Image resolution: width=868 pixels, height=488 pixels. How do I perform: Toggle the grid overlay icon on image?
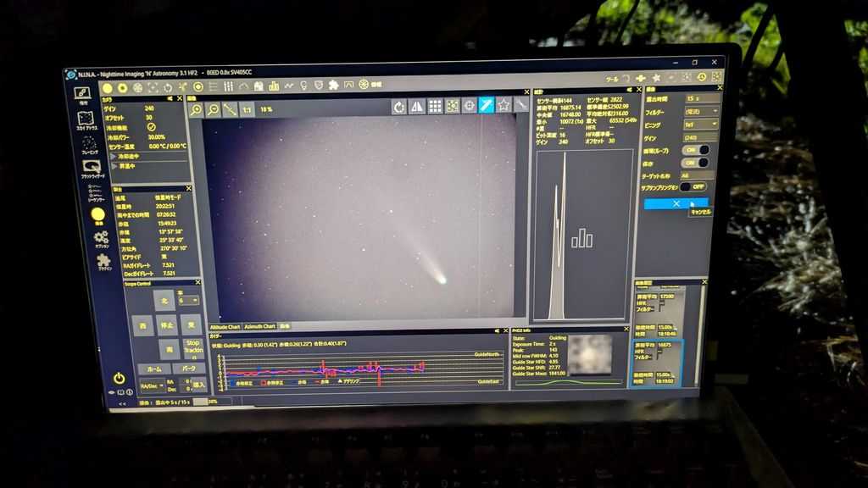(434, 106)
